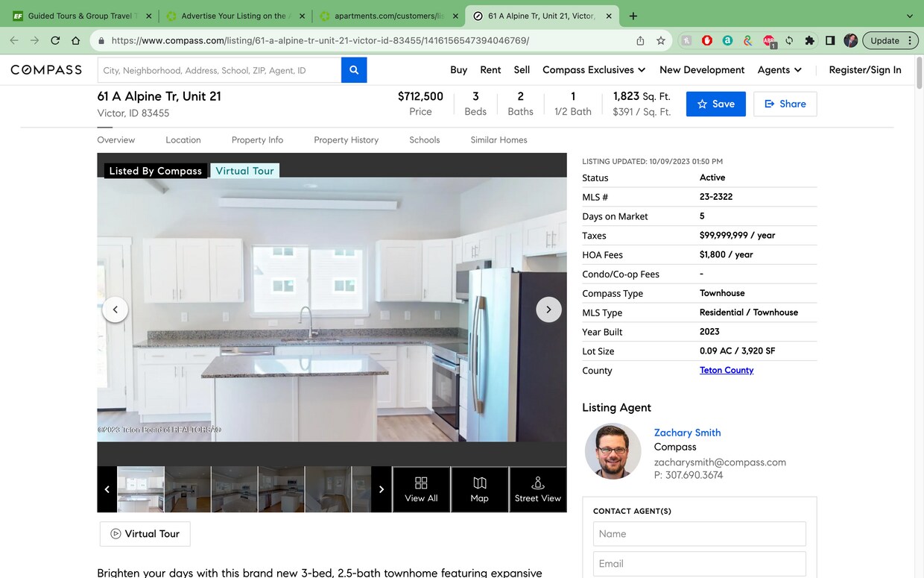Image resolution: width=924 pixels, height=578 pixels.
Task: Click the Compass logo in the header
Action: (45, 69)
